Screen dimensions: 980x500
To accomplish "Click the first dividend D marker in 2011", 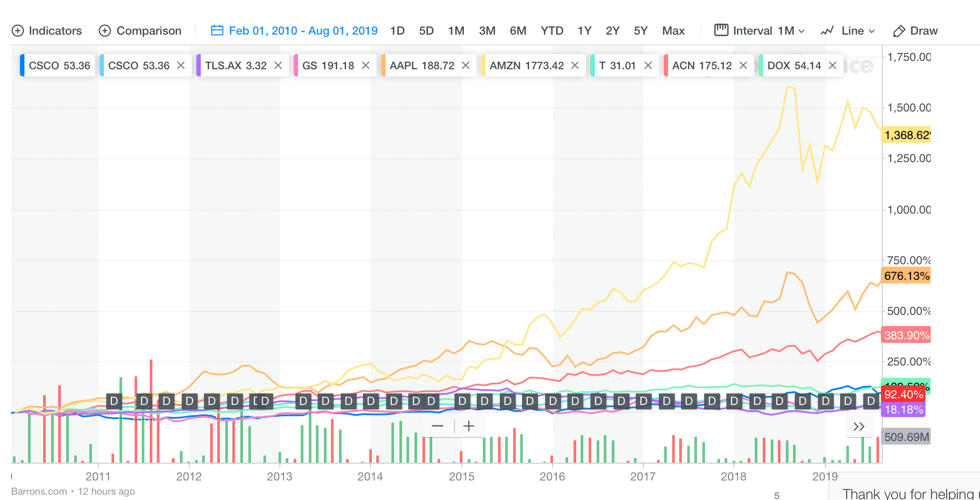I will pos(114,401).
